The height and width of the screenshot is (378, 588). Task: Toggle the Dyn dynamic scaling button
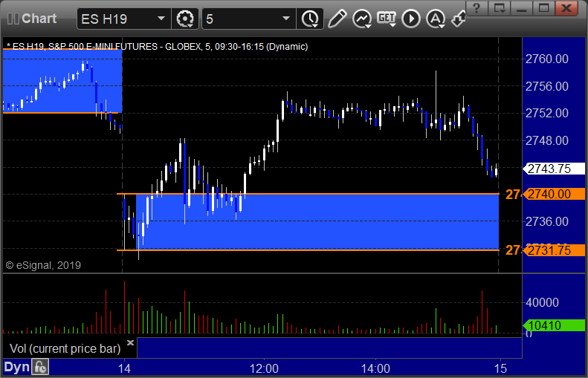pyautogui.click(x=16, y=367)
